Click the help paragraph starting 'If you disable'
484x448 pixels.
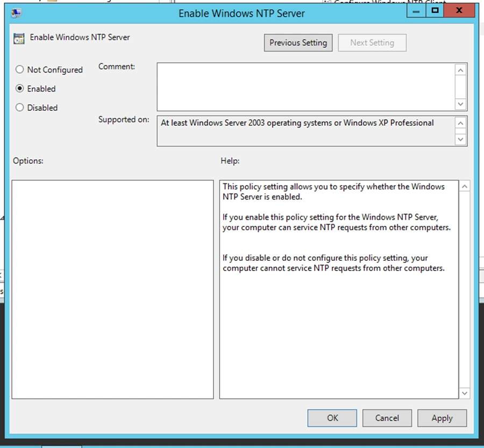[333, 263]
